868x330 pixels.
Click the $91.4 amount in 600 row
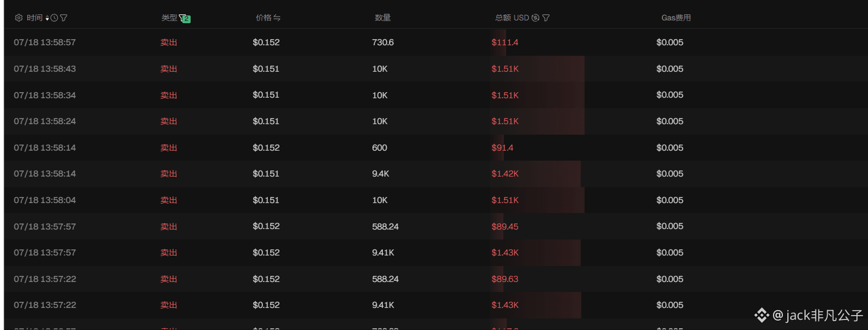502,148
